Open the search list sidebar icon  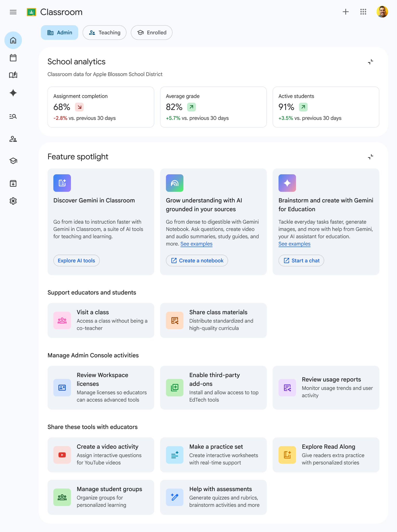point(13,116)
